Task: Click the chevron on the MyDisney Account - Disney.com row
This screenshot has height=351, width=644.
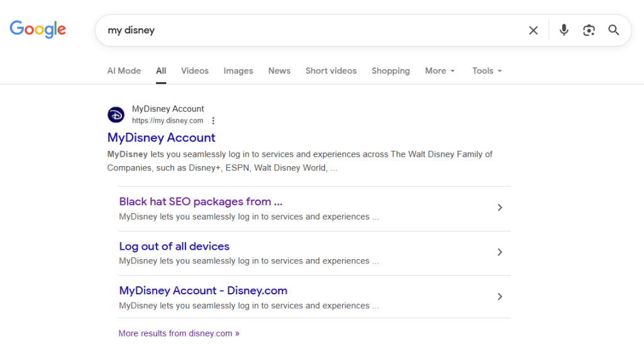Action: (500, 296)
